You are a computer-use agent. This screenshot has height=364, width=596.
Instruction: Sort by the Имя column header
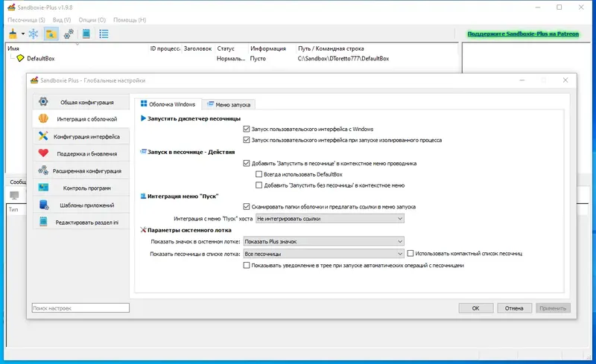(x=13, y=48)
